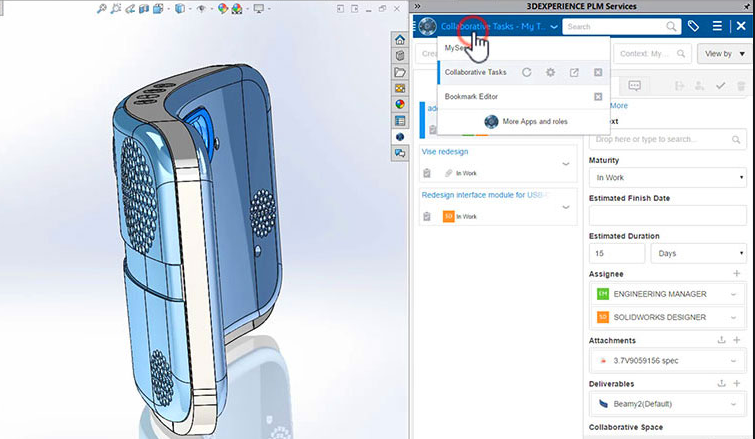The width and height of the screenshot is (755, 439).
Task: Open the SOLIDWORKS Resources home tab
Action: click(400, 39)
